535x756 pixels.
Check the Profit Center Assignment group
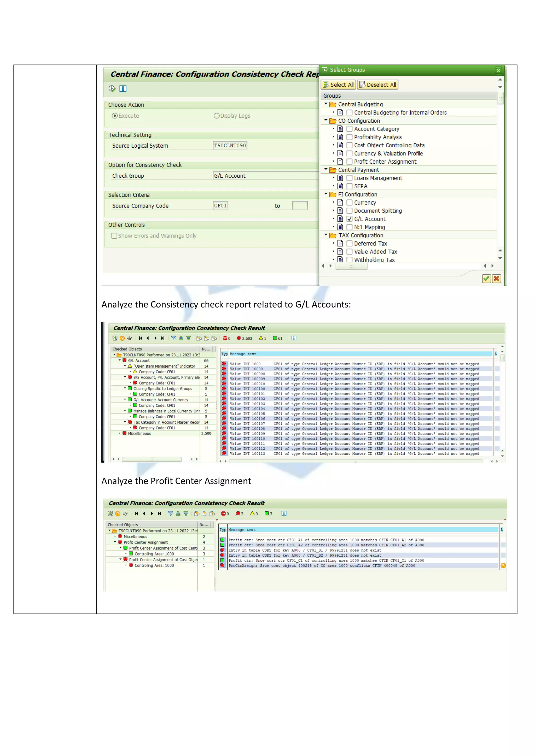coord(350,162)
